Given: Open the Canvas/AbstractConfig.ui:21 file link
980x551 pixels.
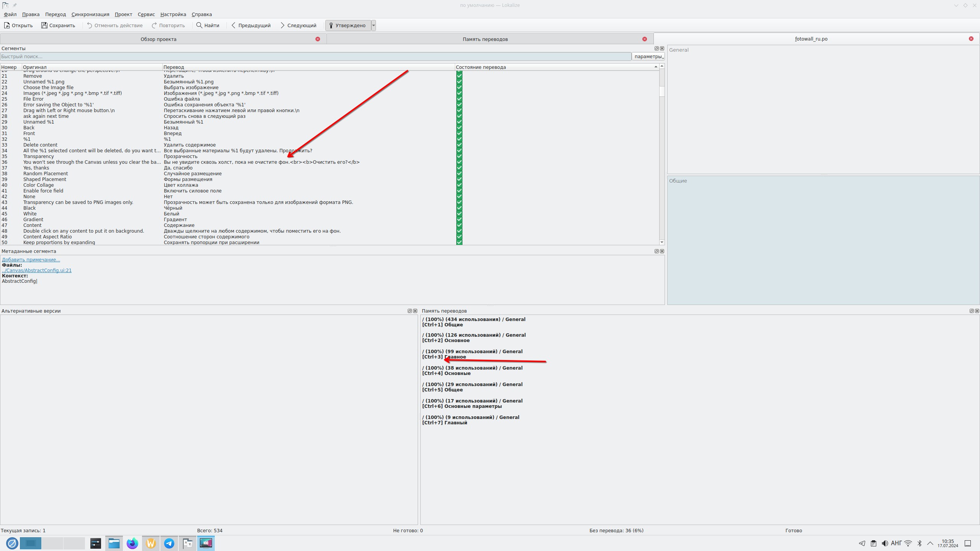Looking at the screenshot, I should click(37, 270).
